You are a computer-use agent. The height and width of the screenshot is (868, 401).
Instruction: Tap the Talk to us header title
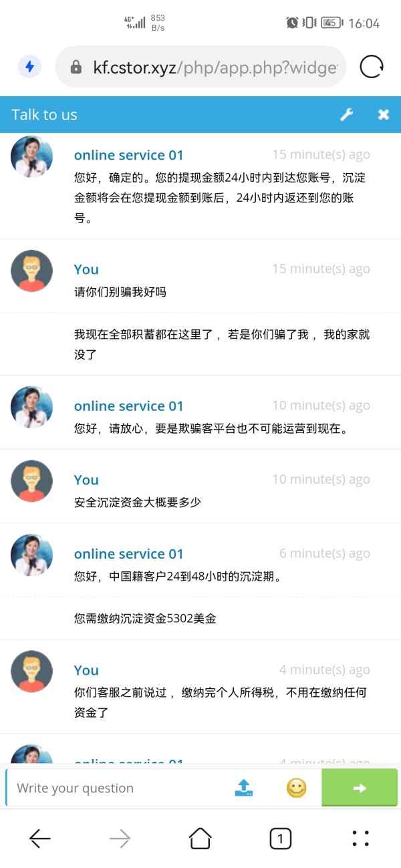44,115
